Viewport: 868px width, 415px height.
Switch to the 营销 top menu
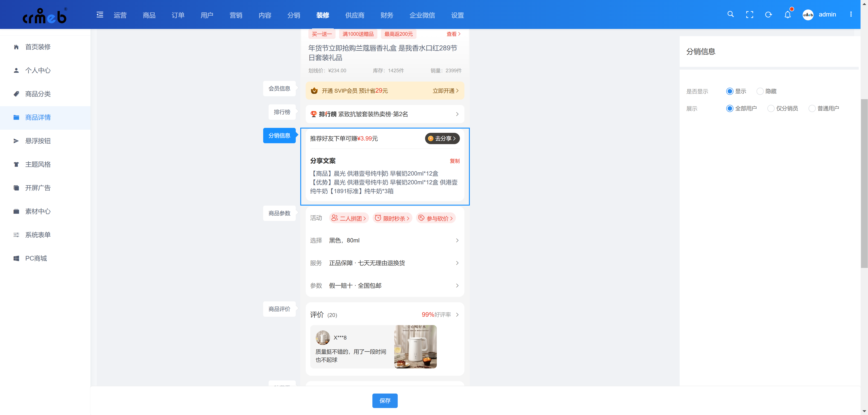pos(236,15)
